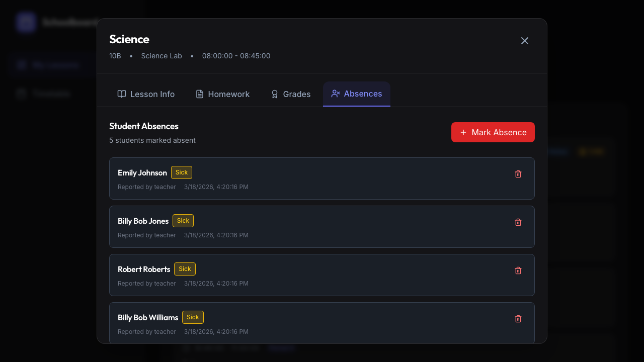Click the Sick label beside Billy Bob Williams

pyautogui.click(x=193, y=317)
